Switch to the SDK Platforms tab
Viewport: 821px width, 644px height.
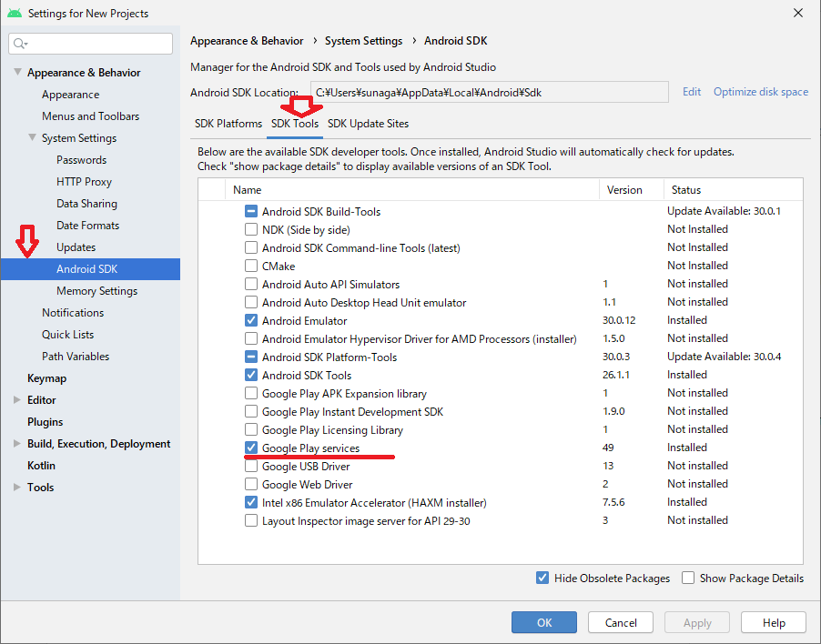[228, 124]
